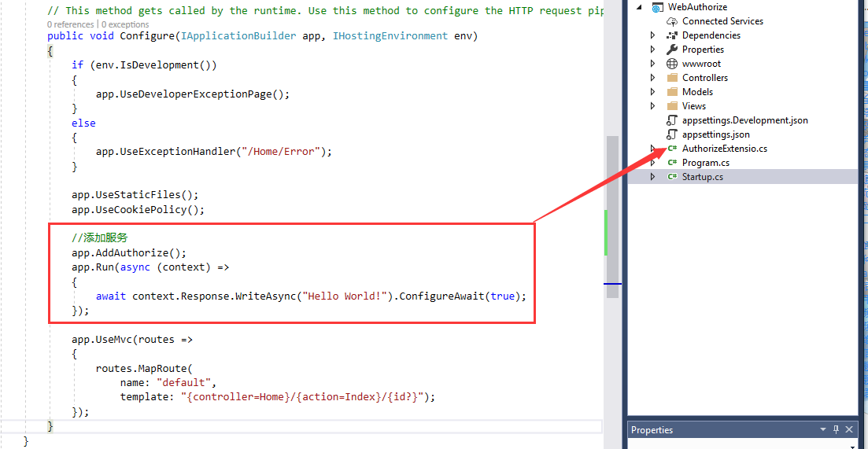Open Properties panel window position dropdown
Viewport: 868px width, 449px height.
pyautogui.click(x=822, y=430)
